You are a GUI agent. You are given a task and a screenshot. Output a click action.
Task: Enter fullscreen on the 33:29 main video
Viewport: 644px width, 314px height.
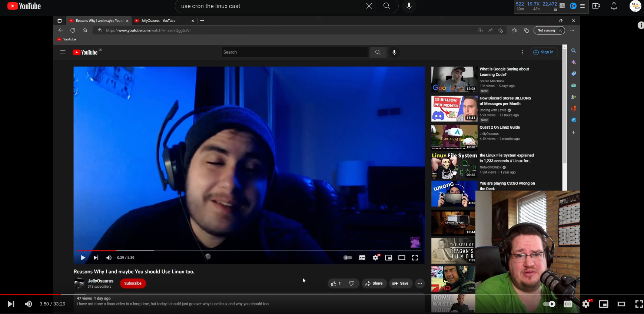[x=638, y=304]
